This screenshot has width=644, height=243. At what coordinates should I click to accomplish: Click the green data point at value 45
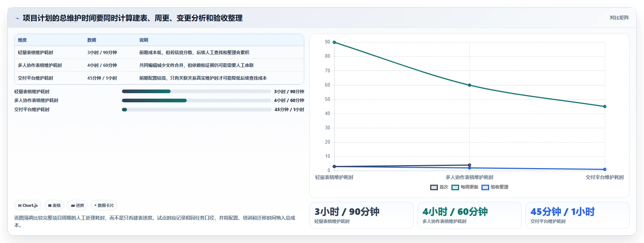[x=604, y=107]
